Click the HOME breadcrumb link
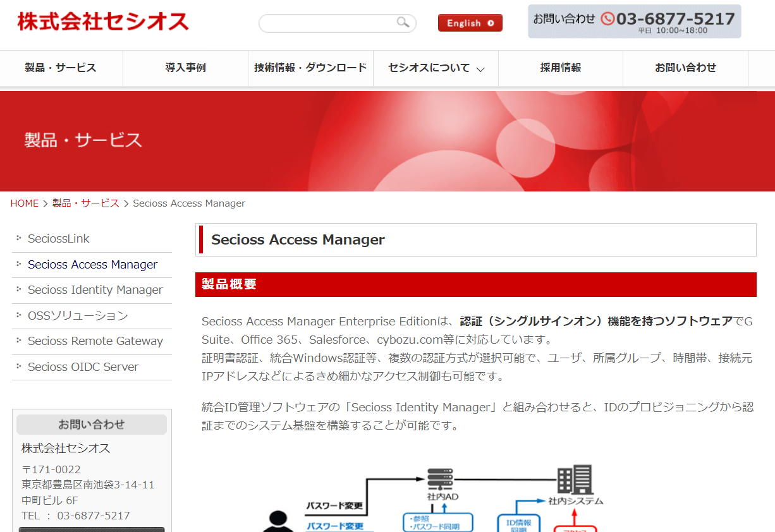The image size is (775, 532). [25, 203]
